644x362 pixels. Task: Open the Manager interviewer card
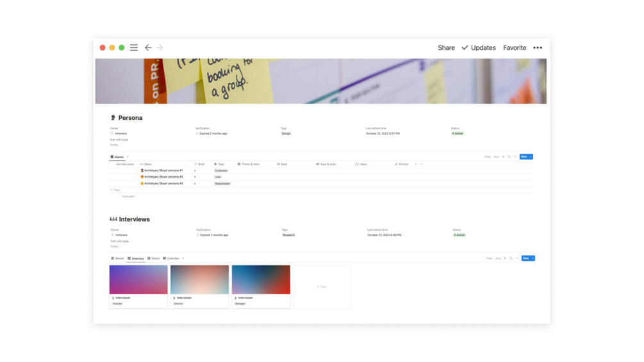(x=261, y=286)
